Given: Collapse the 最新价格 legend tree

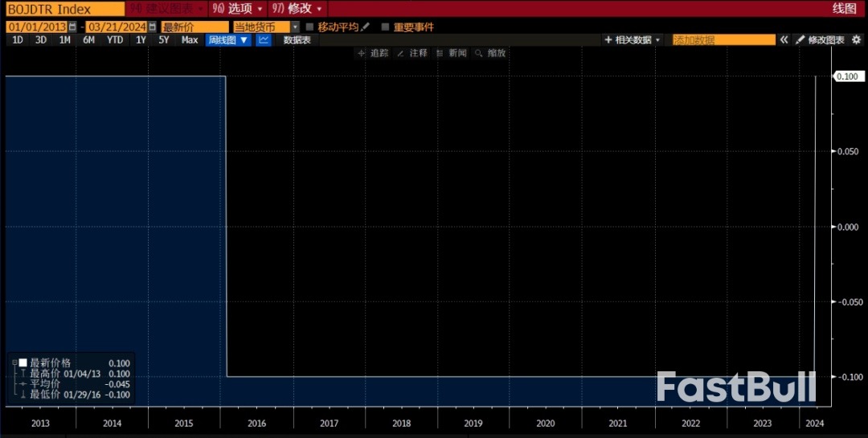Looking at the screenshot, I should point(14,362).
